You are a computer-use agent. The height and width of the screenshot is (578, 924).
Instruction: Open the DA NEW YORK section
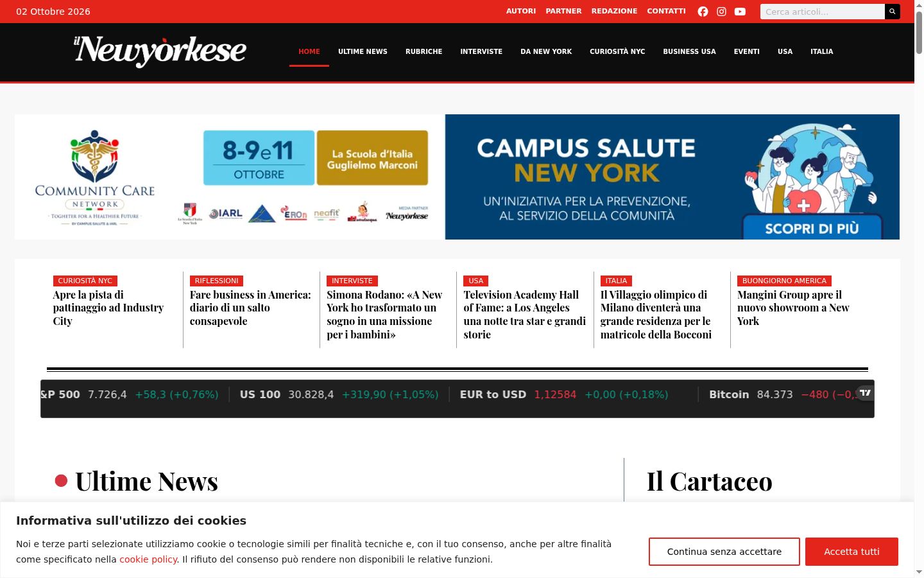[x=546, y=51]
